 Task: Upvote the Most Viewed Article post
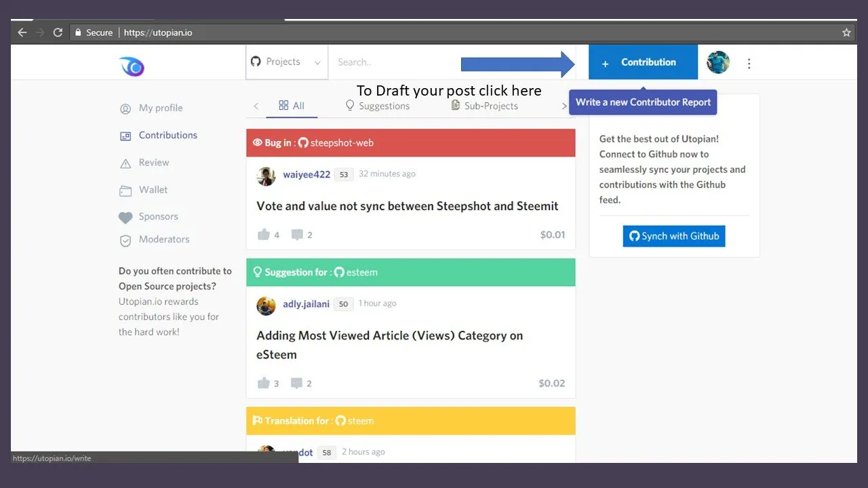pyautogui.click(x=264, y=383)
